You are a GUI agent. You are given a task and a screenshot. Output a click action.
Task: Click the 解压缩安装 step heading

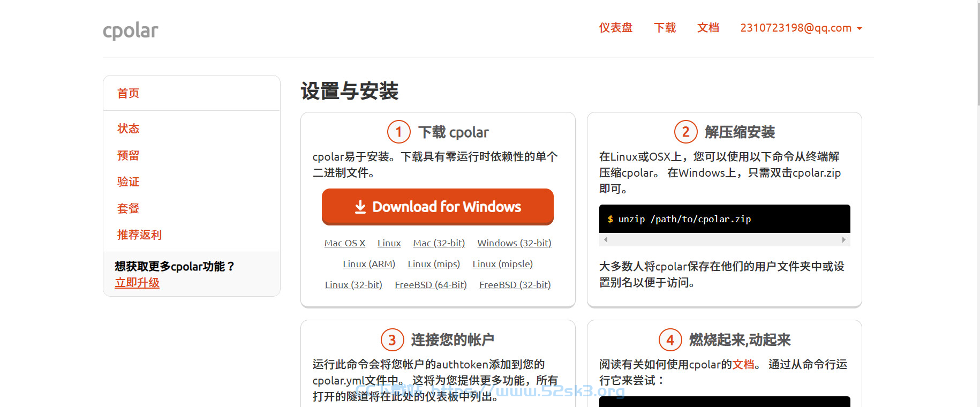click(x=740, y=132)
